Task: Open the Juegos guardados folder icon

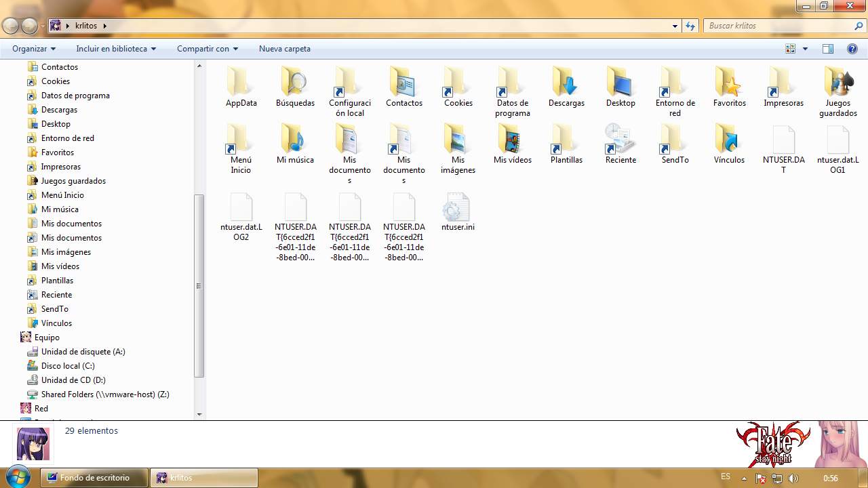Action: [x=837, y=83]
